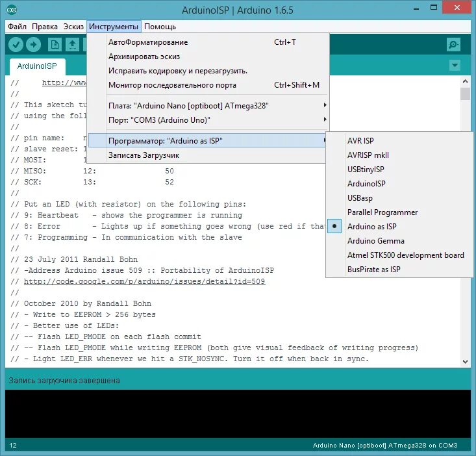
Task: Click the 'SCK: 13: 52' comment line
Action: 92,182
